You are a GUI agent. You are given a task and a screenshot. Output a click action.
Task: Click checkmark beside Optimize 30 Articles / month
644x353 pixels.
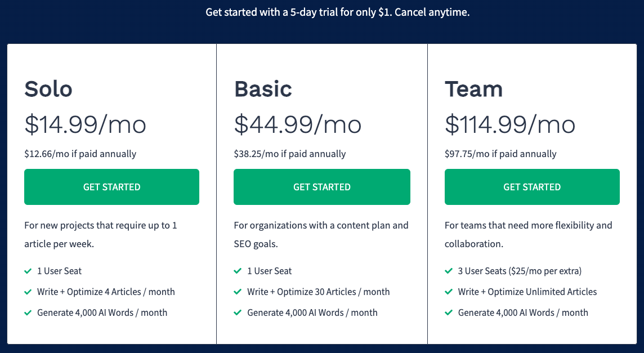coord(238,292)
